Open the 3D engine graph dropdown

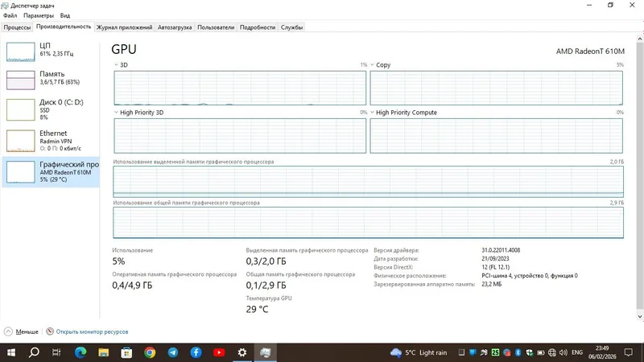point(116,65)
